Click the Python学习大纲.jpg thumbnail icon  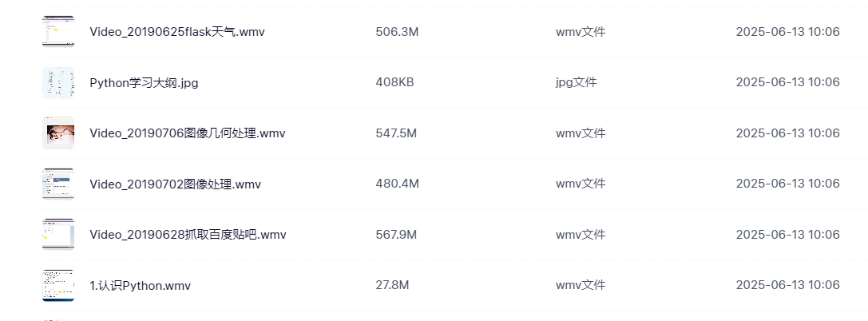(58, 82)
